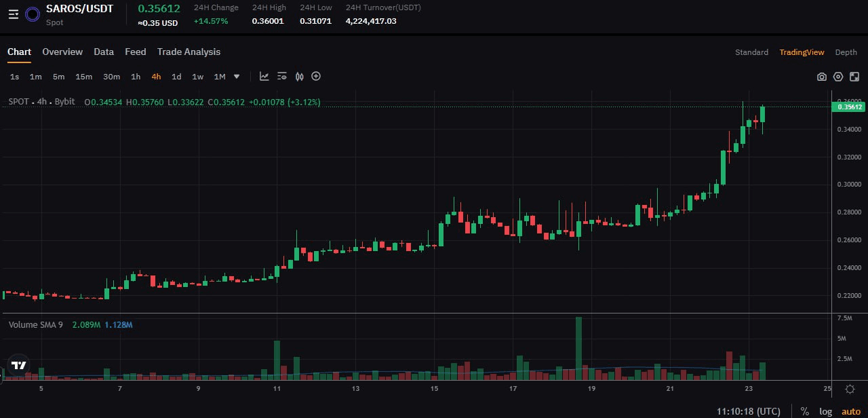Toggle percent scale on price axis
Viewport: 868px width, 418px height.
click(x=805, y=411)
